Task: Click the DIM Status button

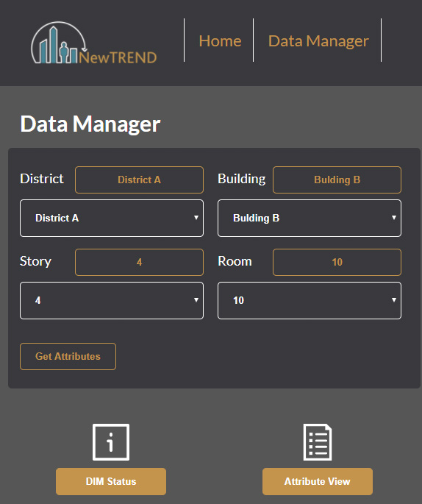Action: coord(111,481)
